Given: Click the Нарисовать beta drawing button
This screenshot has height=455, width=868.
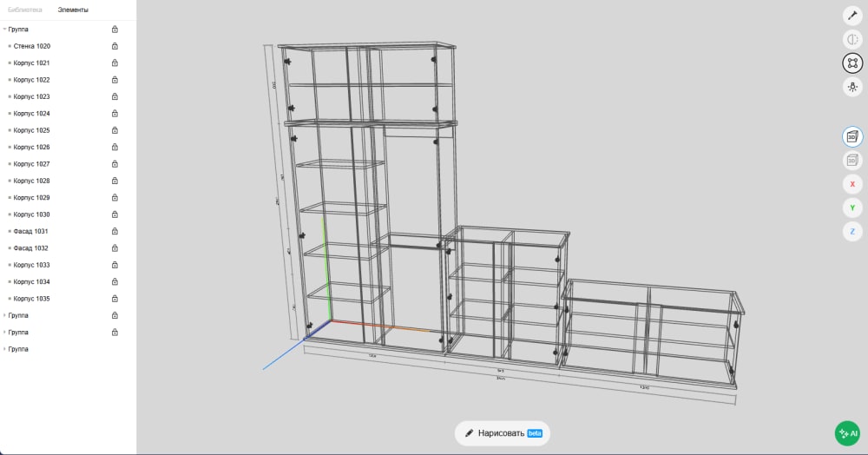Looking at the screenshot, I should click(x=503, y=433).
